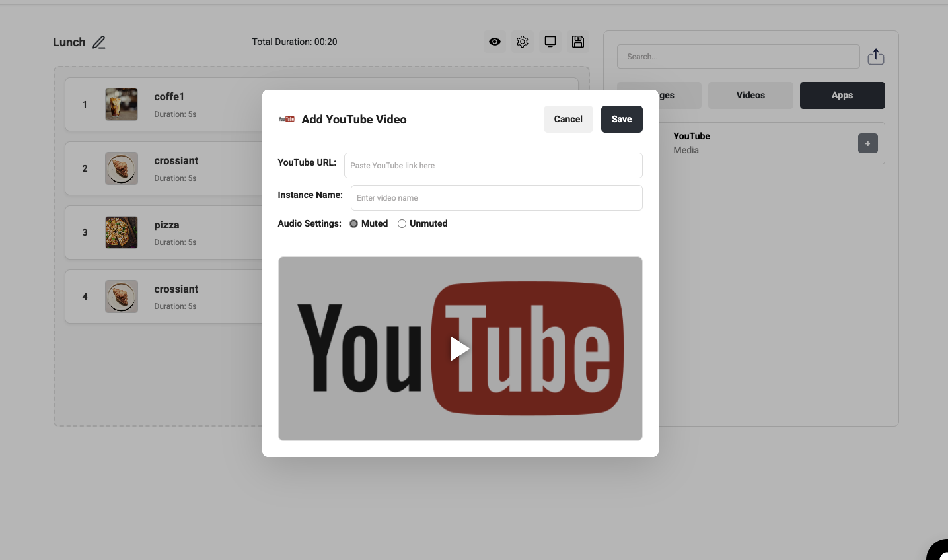Click the Instance Name text field
This screenshot has height=560, width=948.
pyautogui.click(x=496, y=198)
